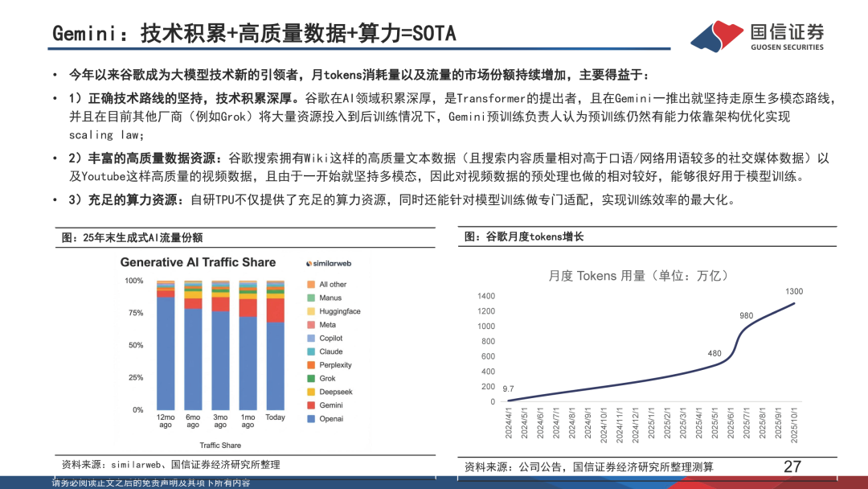The width and height of the screenshot is (868, 489).
Task: Click the bullet text starting '3）充足的算力资源'
Action: (x=403, y=200)
